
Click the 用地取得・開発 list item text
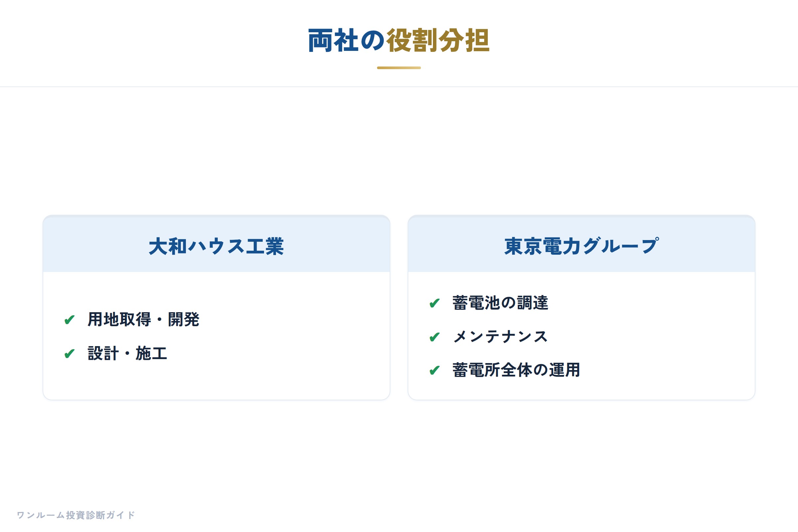(x=144, y=320)
